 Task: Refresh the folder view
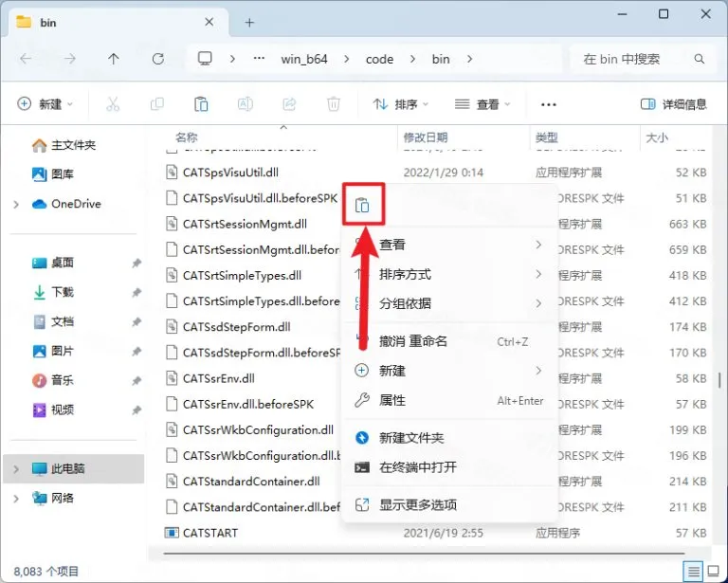pyautogui.click(x=158, y=59)
